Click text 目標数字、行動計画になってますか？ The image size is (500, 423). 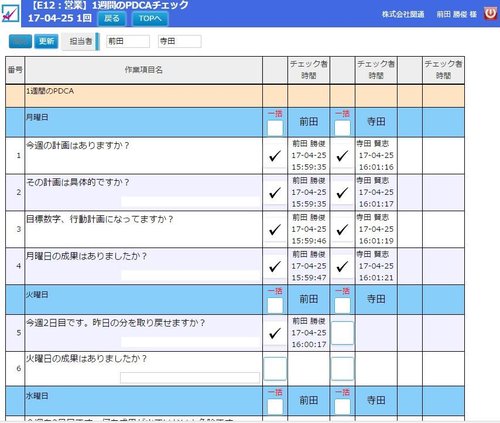point(100,219)
